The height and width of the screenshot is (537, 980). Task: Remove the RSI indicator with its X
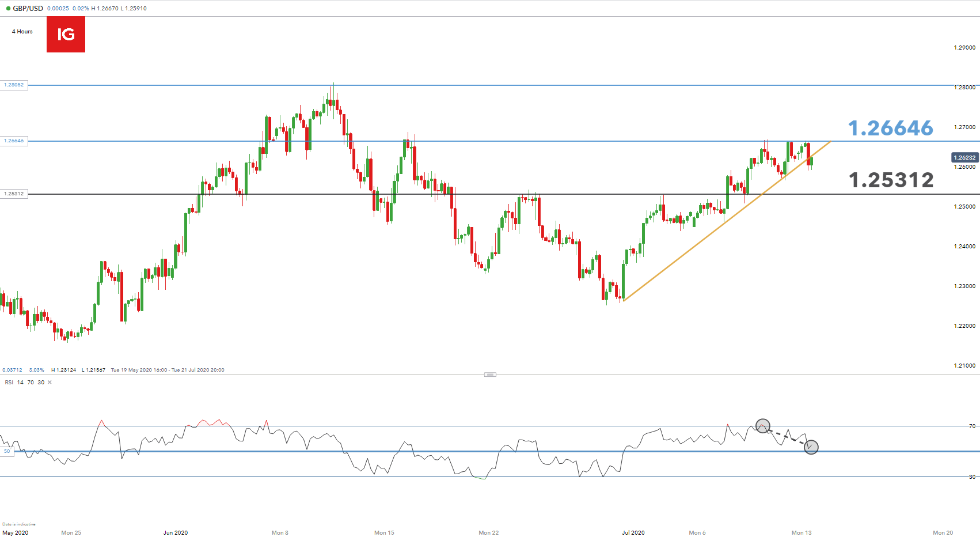(x=50, y=383)
